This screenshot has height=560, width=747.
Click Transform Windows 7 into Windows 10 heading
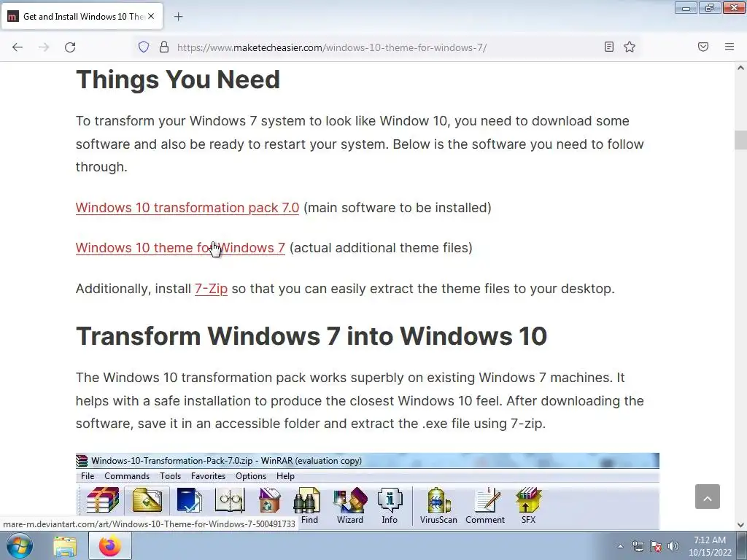tap(311, 336)
